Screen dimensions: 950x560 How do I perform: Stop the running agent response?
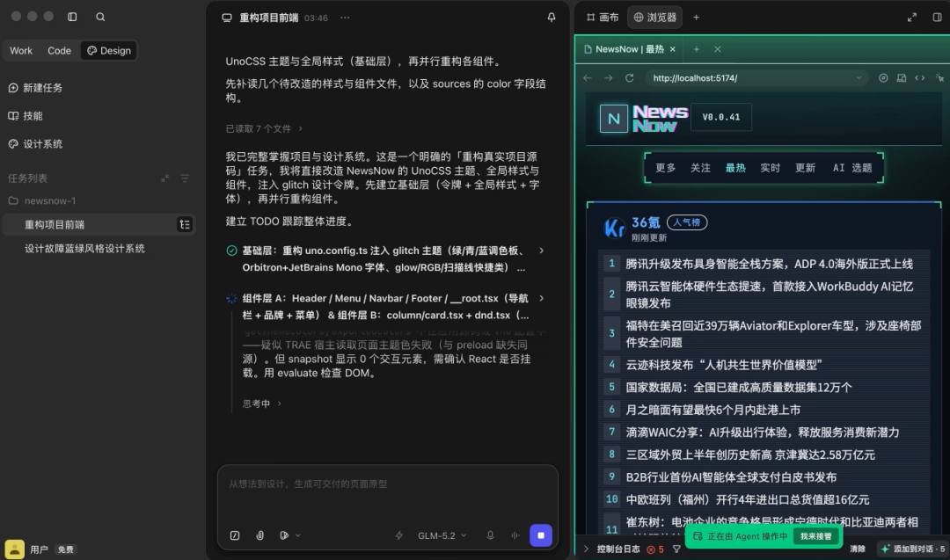[x=541, y=535]
